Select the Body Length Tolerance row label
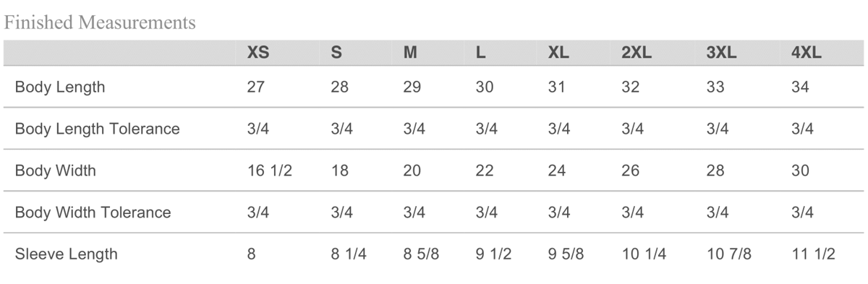The width and height of the screenshot is (868, 284). (x=97, y=129)
